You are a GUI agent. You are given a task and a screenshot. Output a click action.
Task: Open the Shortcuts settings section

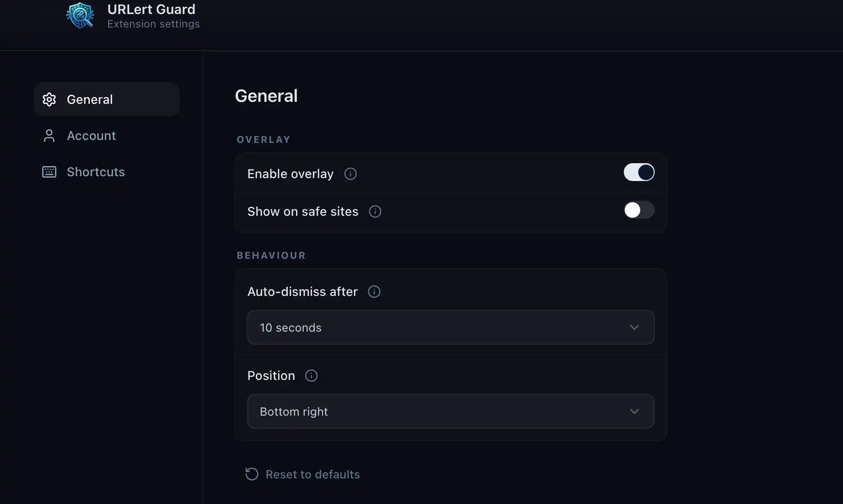click(96, 172)
